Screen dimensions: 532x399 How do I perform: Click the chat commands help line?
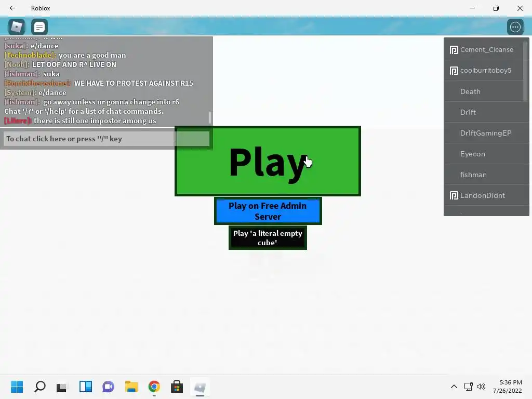(84, 111)
